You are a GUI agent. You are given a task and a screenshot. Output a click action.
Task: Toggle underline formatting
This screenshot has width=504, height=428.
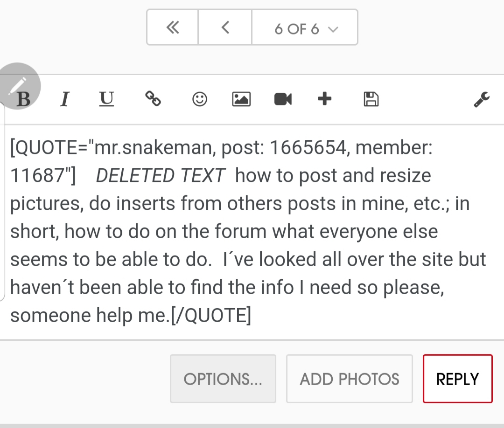pyautogui.click(x=107, y=99)
